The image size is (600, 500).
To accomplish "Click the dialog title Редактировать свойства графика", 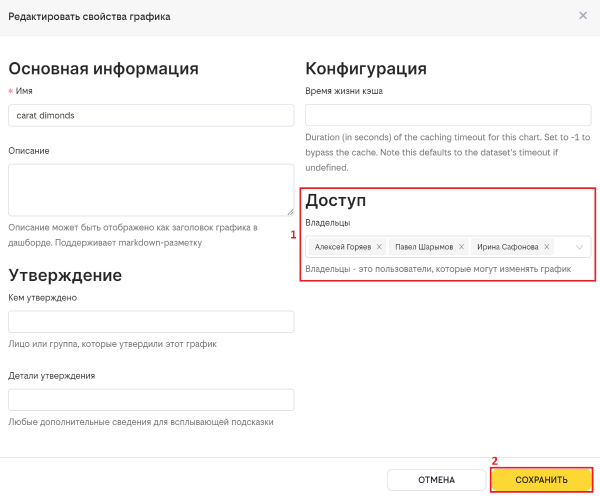I will point(89,17).
